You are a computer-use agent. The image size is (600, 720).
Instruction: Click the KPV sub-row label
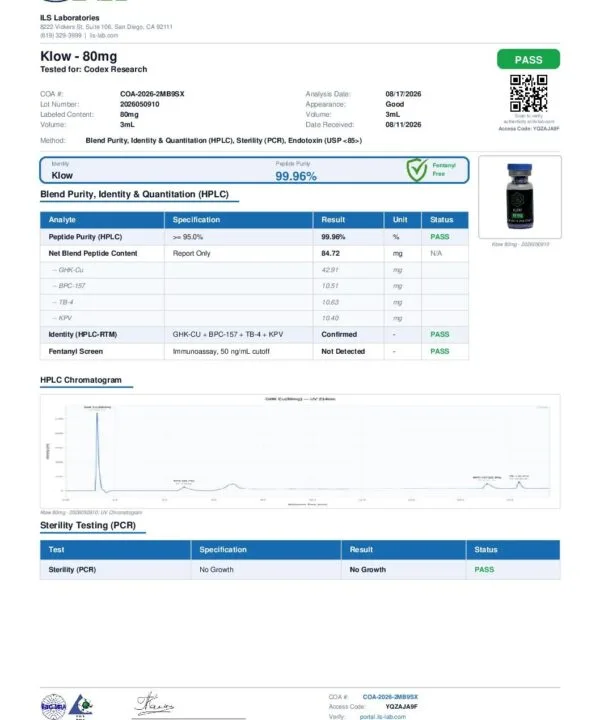coord(62,318)
